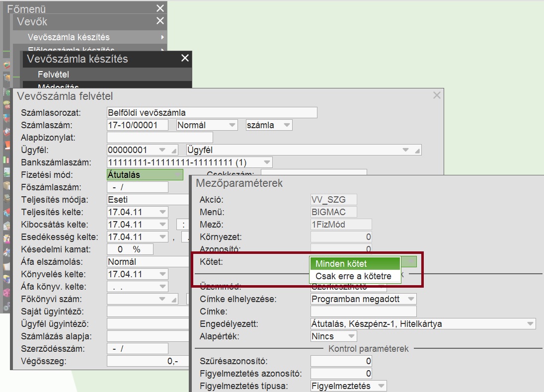Click the corner triangle beside customer code 00000001
The height and width of the screenshot is (392, 544).
click(x=174, y=150)
